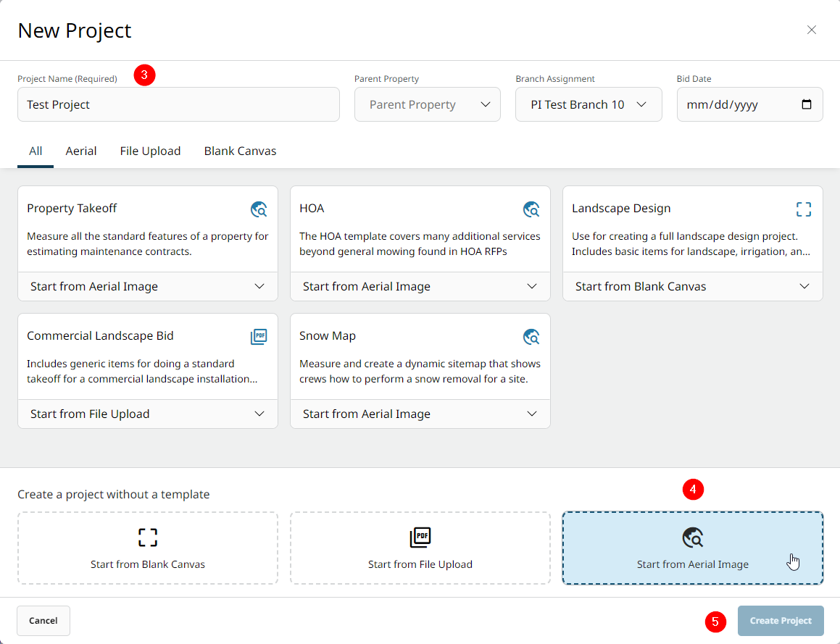Click the PDF icon on Commercial Landscape Bid card
Screen dimensions: 840x644
pyautogui.click(x=259, y=337)
